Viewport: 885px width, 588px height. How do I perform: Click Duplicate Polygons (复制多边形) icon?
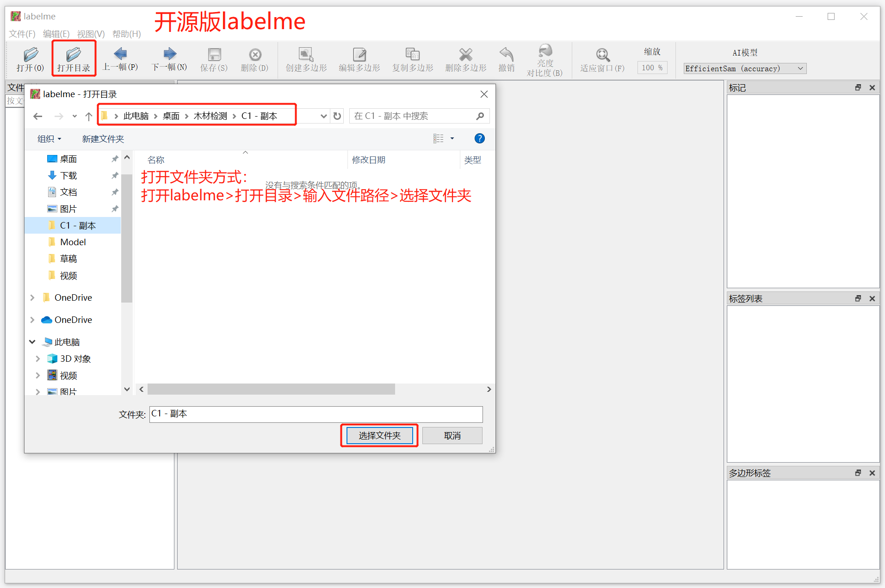click(x=413, y=60)
